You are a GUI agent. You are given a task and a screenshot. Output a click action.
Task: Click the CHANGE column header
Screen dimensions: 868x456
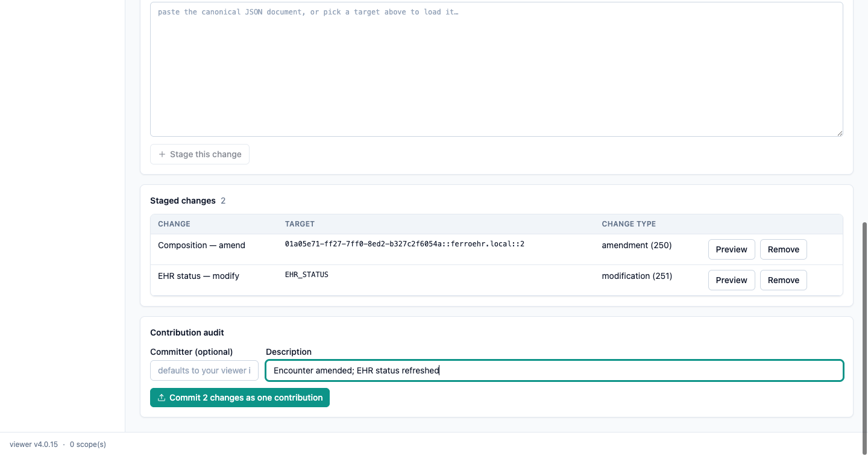tap(174, 224)
